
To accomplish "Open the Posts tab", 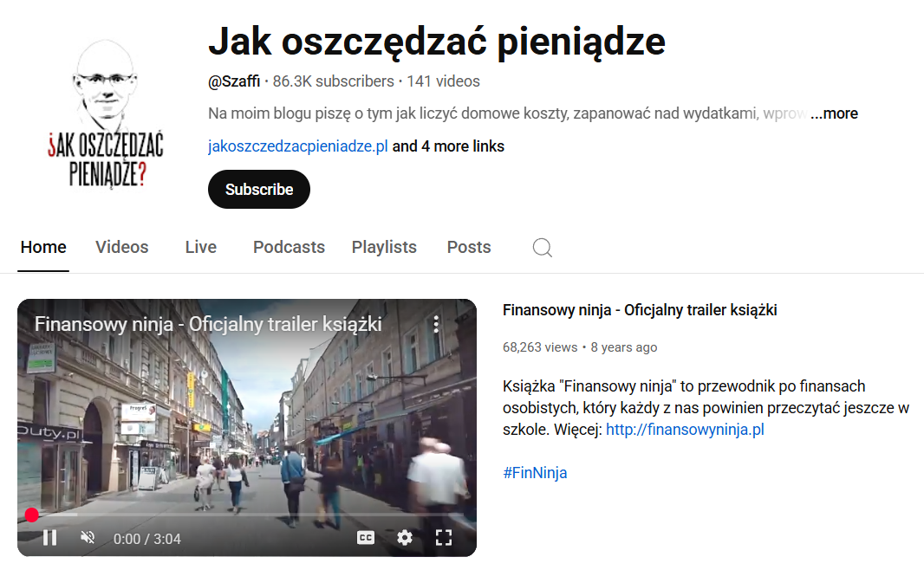I will pos(469,247).
